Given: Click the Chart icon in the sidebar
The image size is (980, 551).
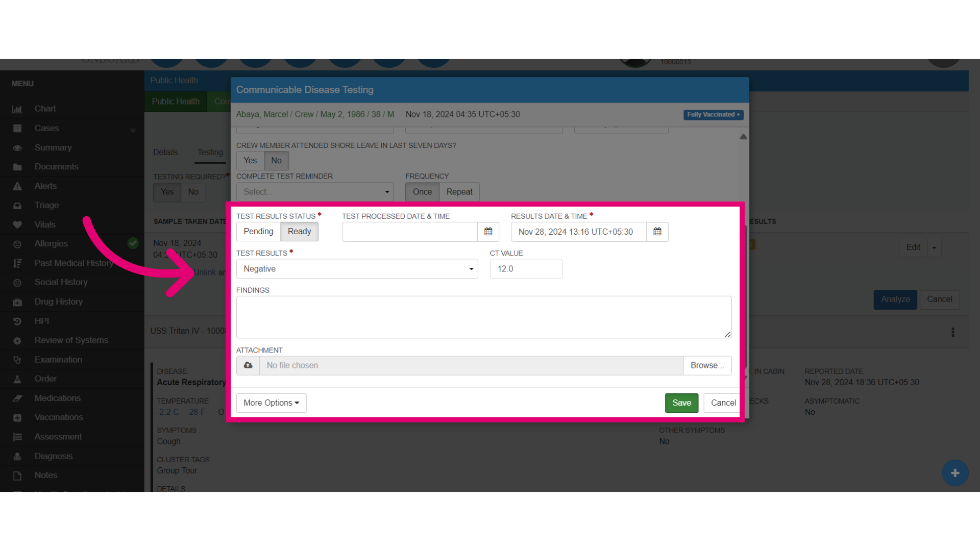Looking at the screenshot, I should point(17,109).
